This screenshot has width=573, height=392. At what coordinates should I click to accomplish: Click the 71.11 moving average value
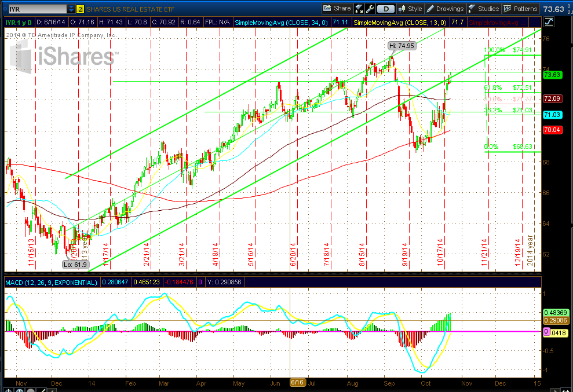(340, 22)
